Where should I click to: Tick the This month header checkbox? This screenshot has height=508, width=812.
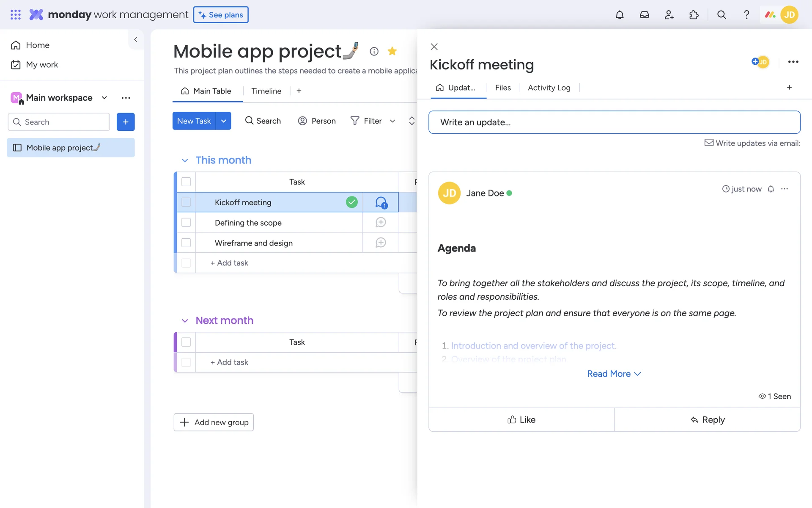tap(186, 182)
